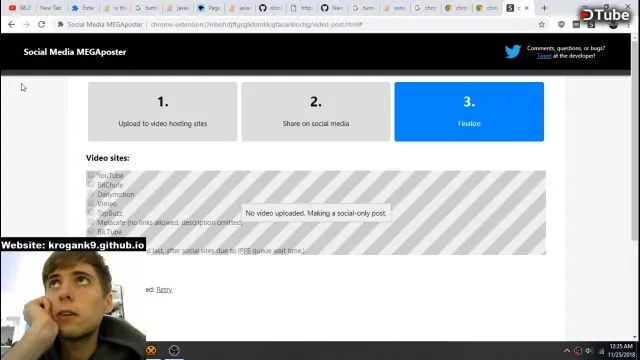Click the Twitter bird icon in the header
Screen dimensions: 640x360
(x=513, y=51)
